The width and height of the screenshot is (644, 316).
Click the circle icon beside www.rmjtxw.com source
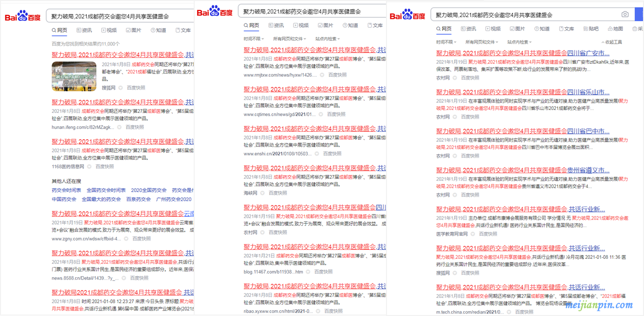point(322,75)
